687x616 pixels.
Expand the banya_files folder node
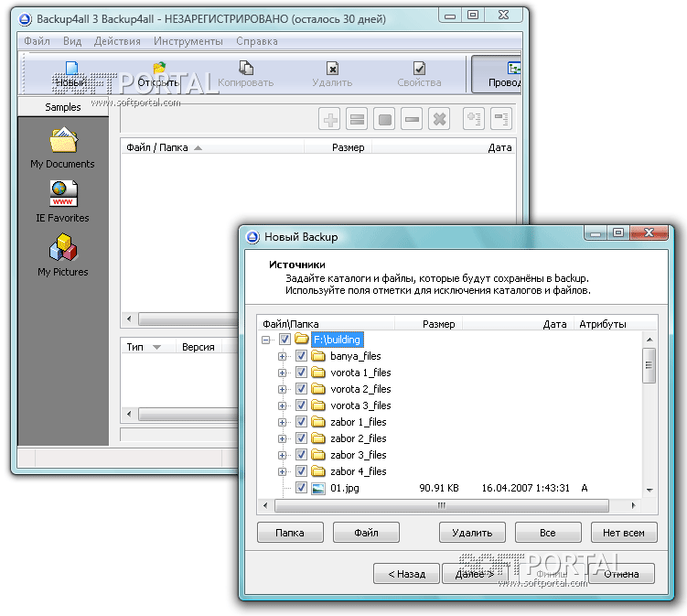pos(282,356)
